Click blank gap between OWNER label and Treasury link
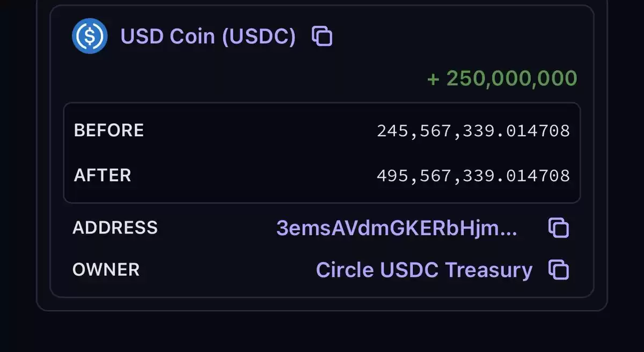 pyautogui.click(x=228, y=269)
